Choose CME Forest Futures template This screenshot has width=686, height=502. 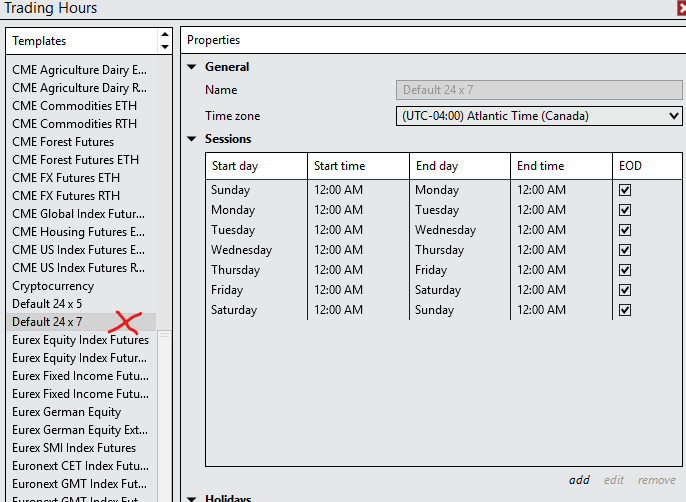[x=63, y=142]
